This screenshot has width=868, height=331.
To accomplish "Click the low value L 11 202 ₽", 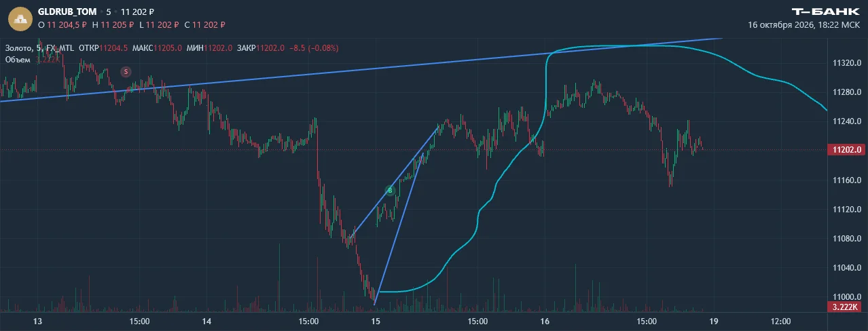I will (x=159, y=24).
